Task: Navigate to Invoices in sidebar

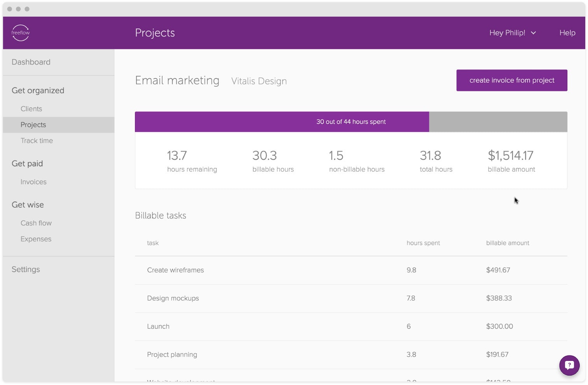Action: click(33, 182)
